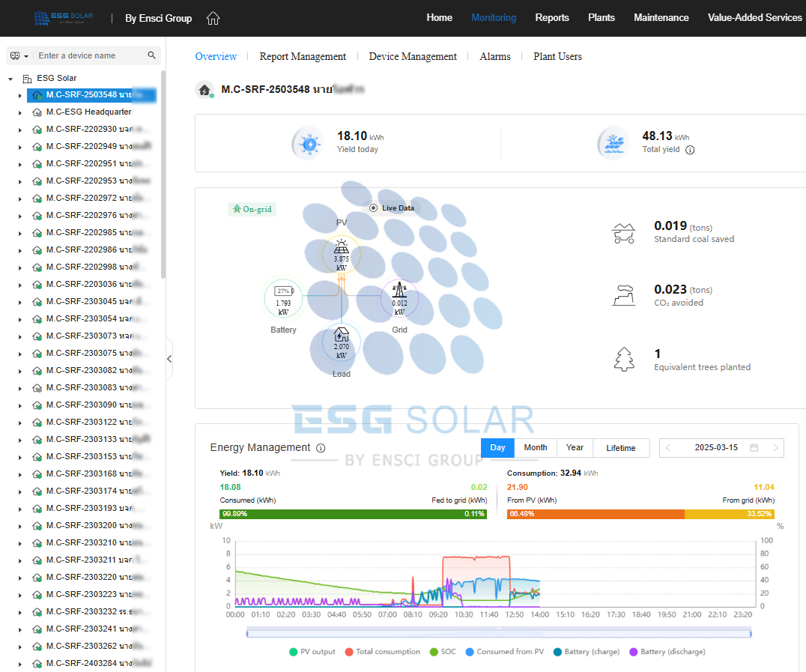This screenshot has width=806, height=672.
Task: Open the device type filter dropdown
Action: [x=19, y=55]
